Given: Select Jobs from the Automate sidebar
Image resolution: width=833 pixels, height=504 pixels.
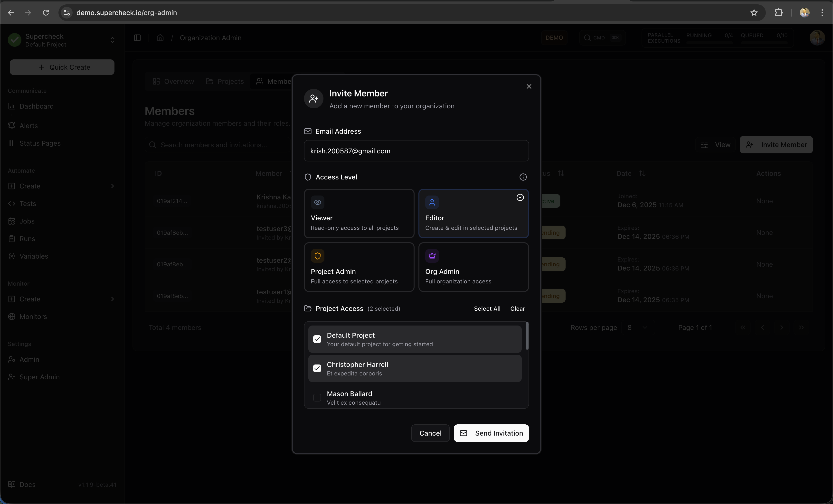Looking at the screenshot, I should (27, 221).
